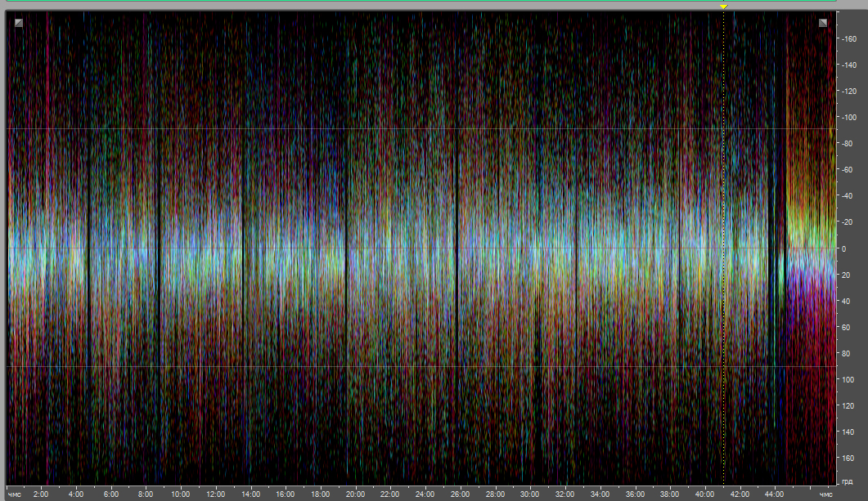This screenshot has width=868, height=501.
Task: Click the грд units label on vertical ruler
Action: (849, 482)
